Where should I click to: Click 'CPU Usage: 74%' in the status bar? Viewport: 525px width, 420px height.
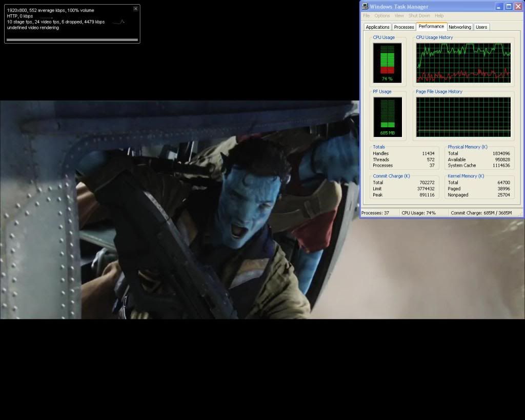[x=418, y=213]
